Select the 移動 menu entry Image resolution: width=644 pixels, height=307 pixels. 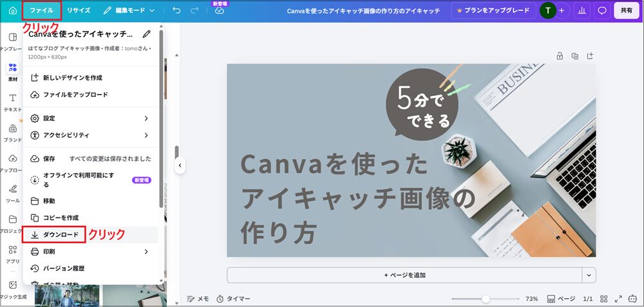[90, 201]
